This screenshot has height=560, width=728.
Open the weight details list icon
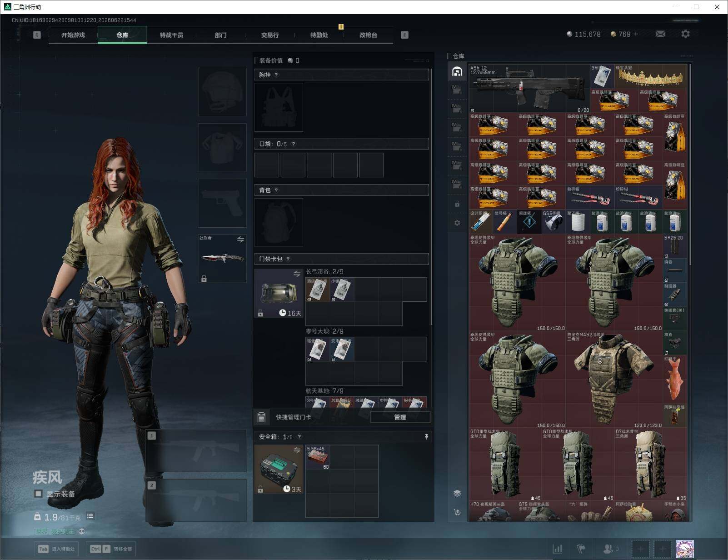pos(90,516)
